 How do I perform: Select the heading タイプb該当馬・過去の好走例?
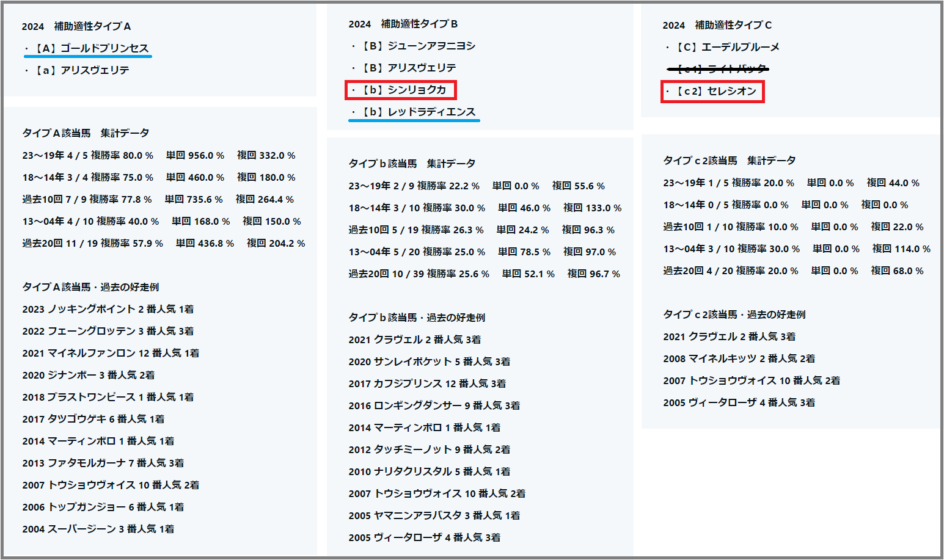417,317
